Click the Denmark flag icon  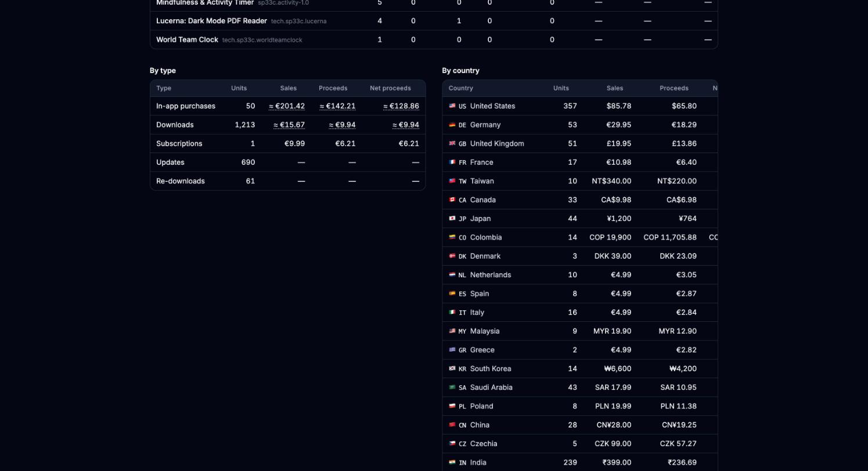tap(452, 256)
